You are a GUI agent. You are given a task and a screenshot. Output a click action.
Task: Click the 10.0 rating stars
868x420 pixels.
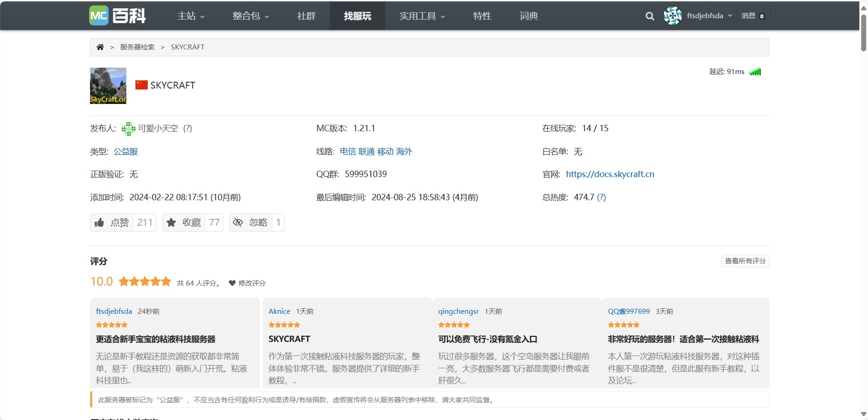tap(145, 282)
